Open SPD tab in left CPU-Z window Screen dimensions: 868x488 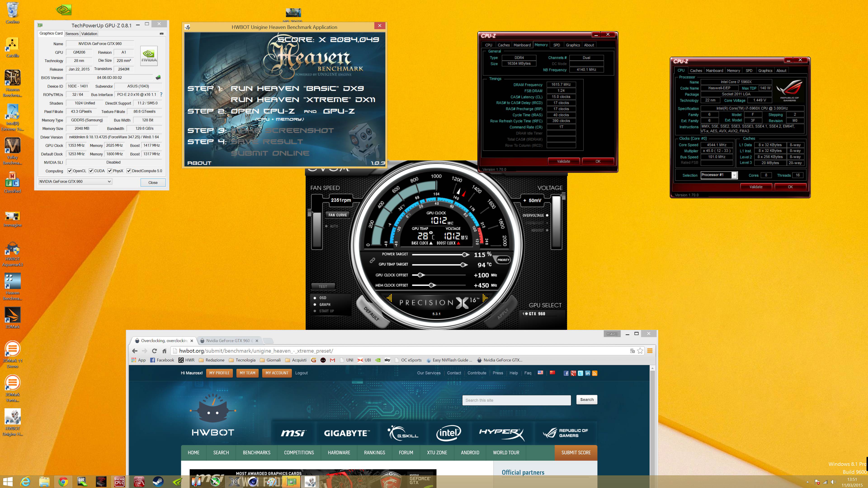[557, 45]
